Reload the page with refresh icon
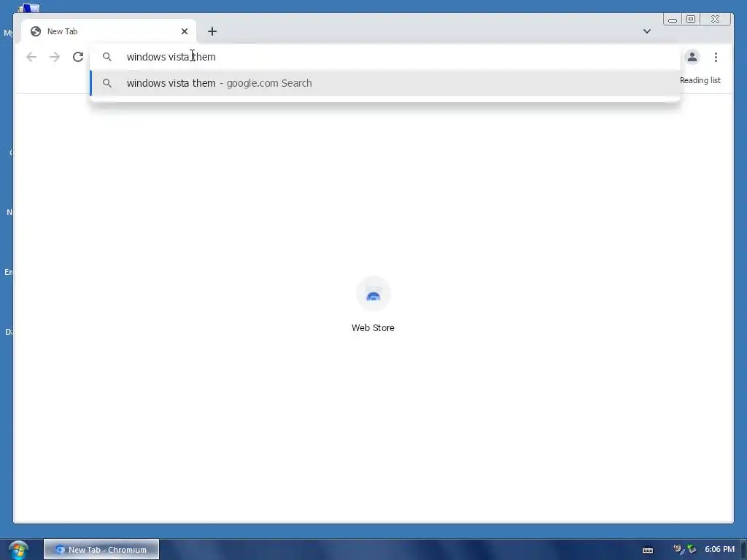The height and width of the screenshot is (560, 747). [78, 57]
